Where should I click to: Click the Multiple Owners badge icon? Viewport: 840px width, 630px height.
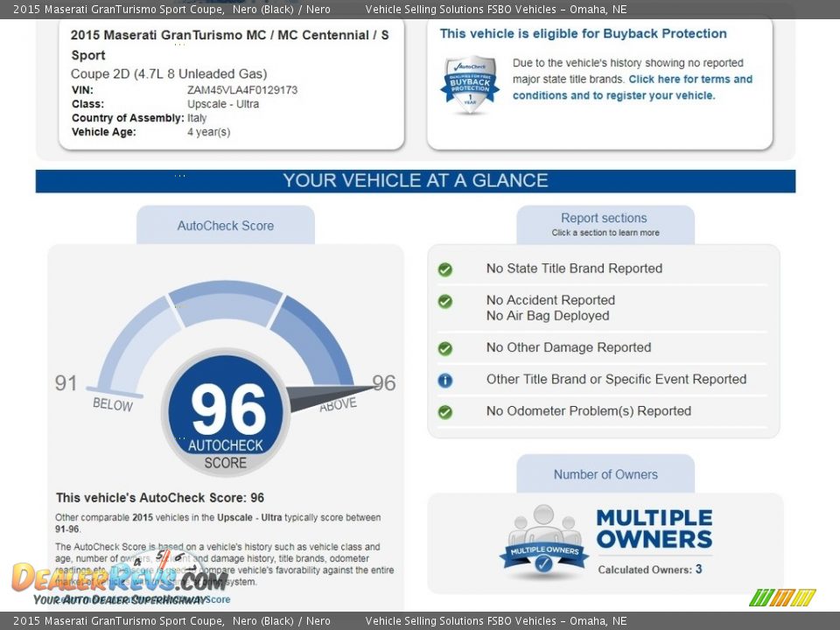[x=543, y=544]
